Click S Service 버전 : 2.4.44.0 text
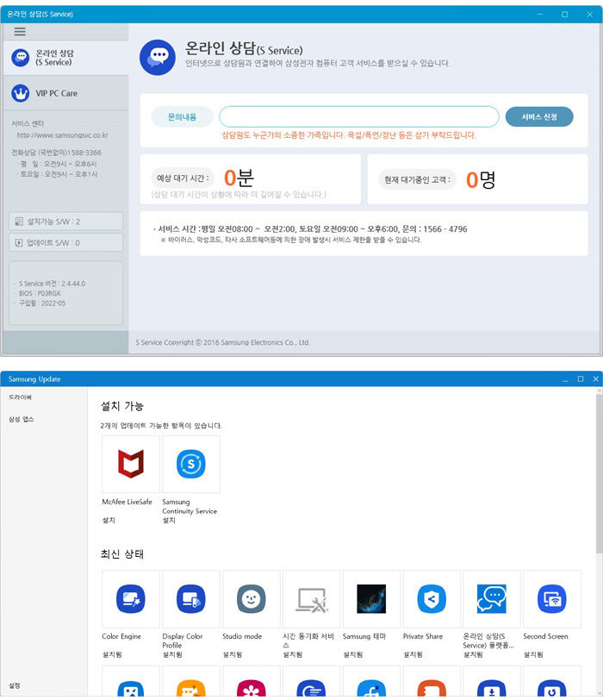603x700 pixels. click(52, 284)
